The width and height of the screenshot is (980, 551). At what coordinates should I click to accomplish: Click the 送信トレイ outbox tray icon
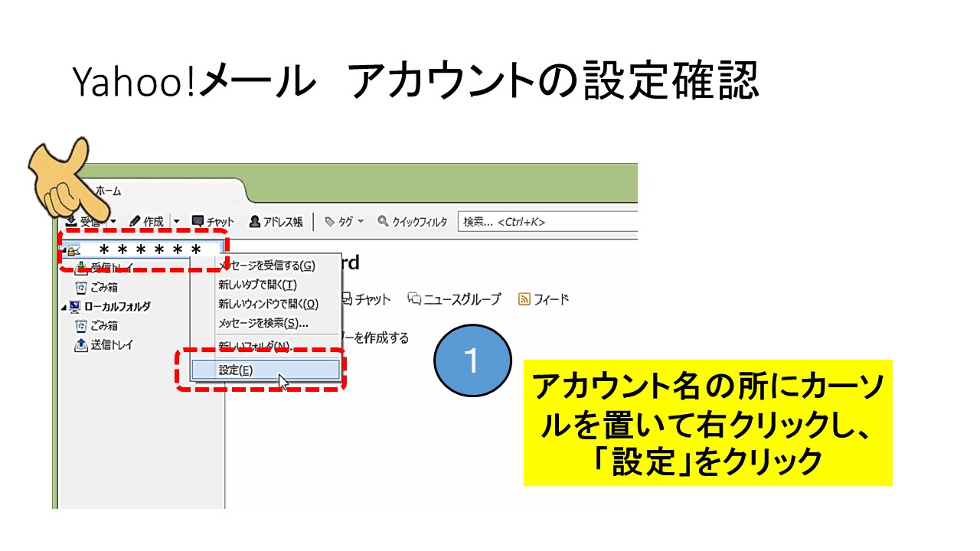pyautogui.click(x=81, y=344)
